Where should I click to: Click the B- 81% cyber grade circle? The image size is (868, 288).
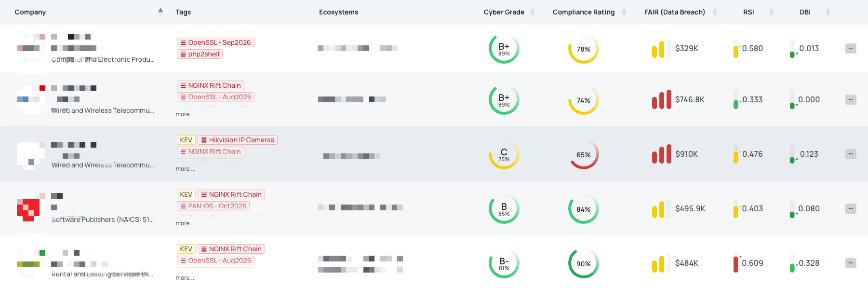(504, 263)
